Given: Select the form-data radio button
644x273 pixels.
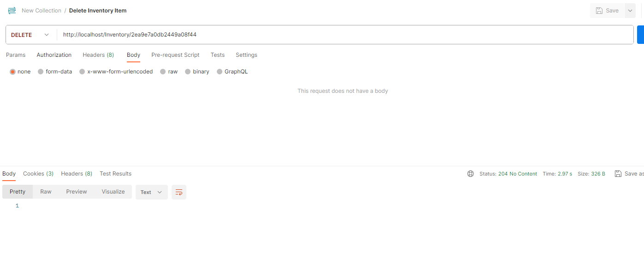Looking at the screenshot, I should [41, 72].
